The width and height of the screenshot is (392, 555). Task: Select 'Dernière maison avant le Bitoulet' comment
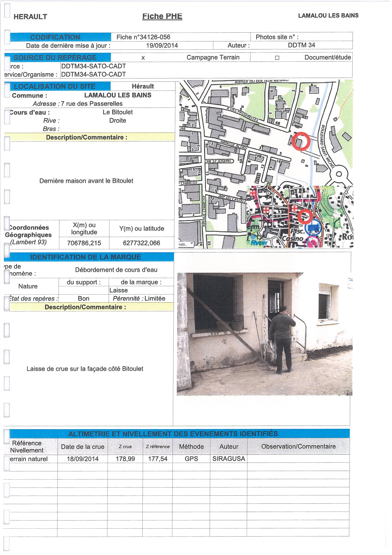pyautogui.click(x=87, y=182)
